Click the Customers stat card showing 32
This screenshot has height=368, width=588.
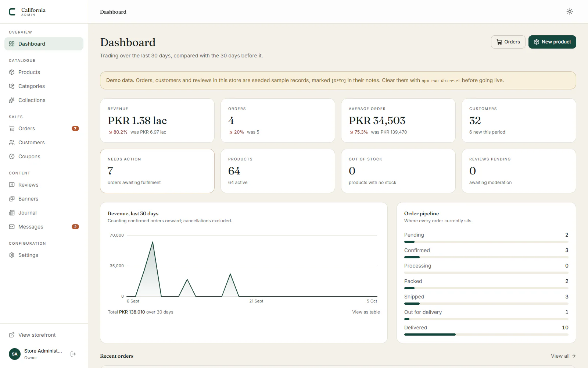pos(519,120)
